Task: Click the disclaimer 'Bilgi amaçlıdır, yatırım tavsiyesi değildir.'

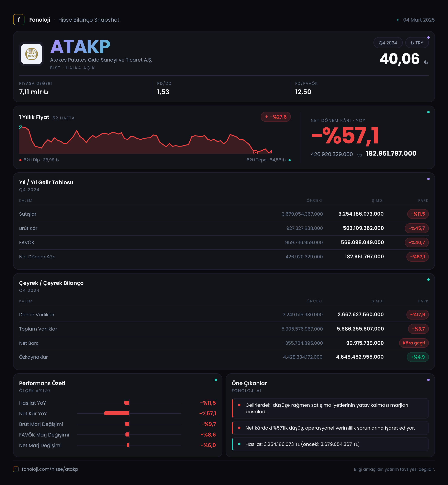Action: point(394,469)
